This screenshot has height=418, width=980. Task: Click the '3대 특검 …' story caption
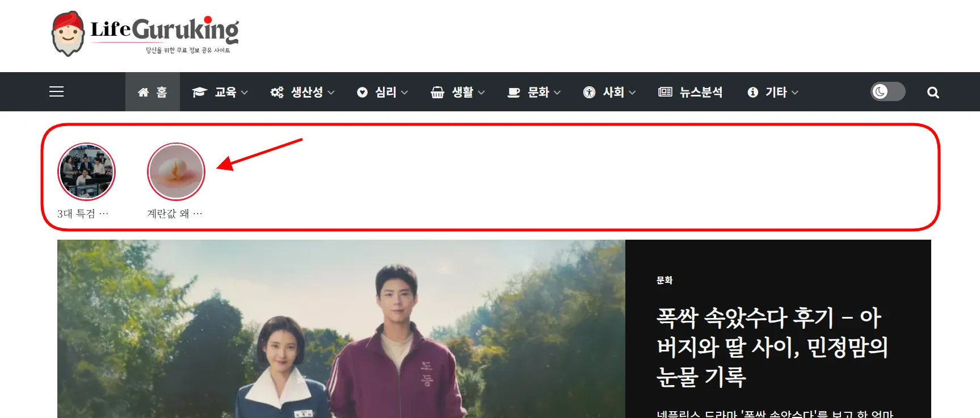pos(83,214)
